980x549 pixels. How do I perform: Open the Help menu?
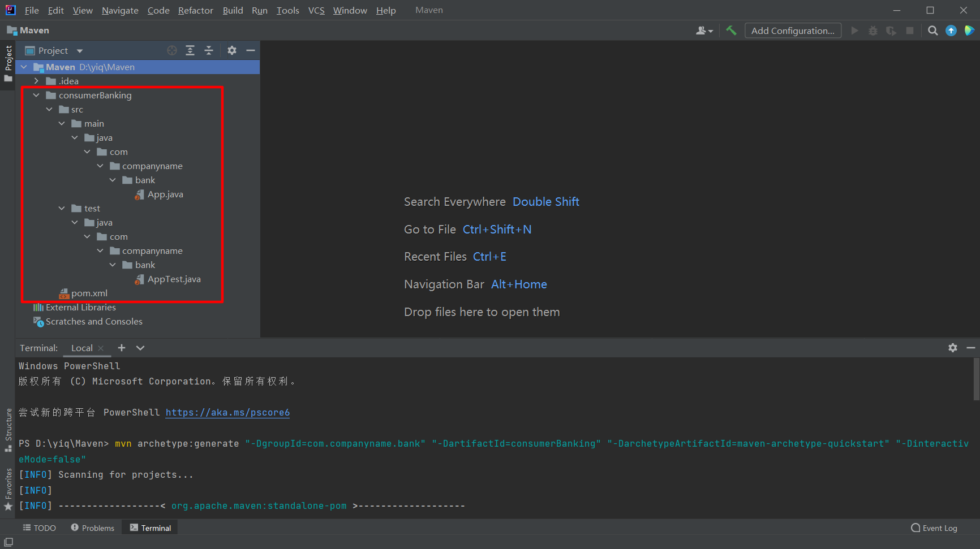pos(386,10)
